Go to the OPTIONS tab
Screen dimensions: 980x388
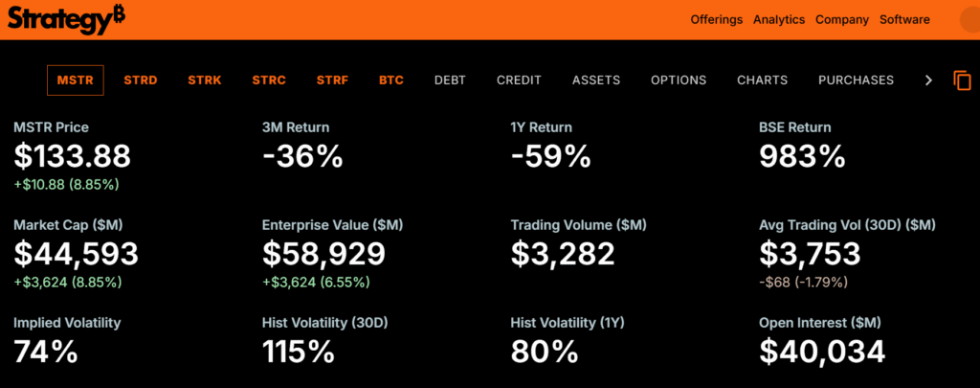[x=679, y=80]
